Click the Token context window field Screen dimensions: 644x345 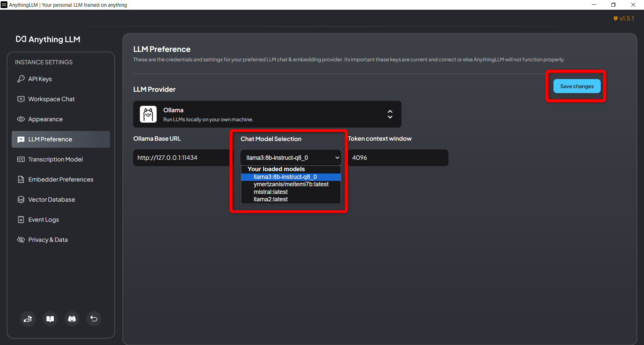[x=398, y=158]
